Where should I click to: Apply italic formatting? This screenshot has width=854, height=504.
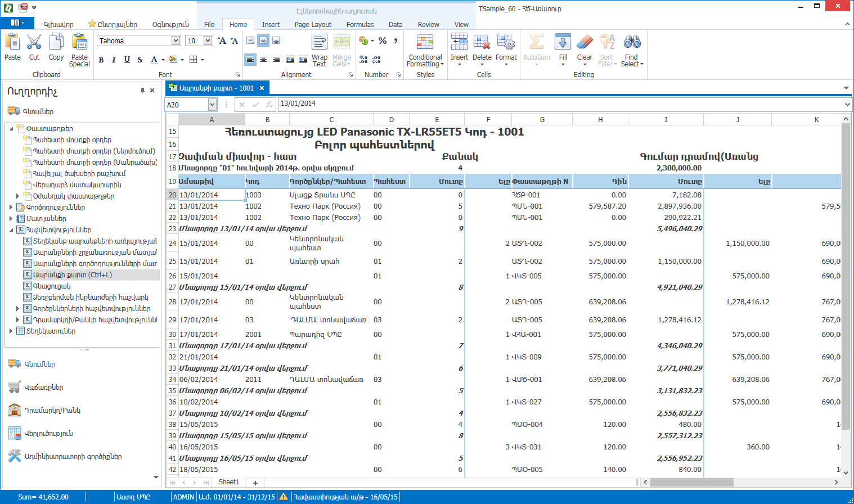(x=114, y=60)
